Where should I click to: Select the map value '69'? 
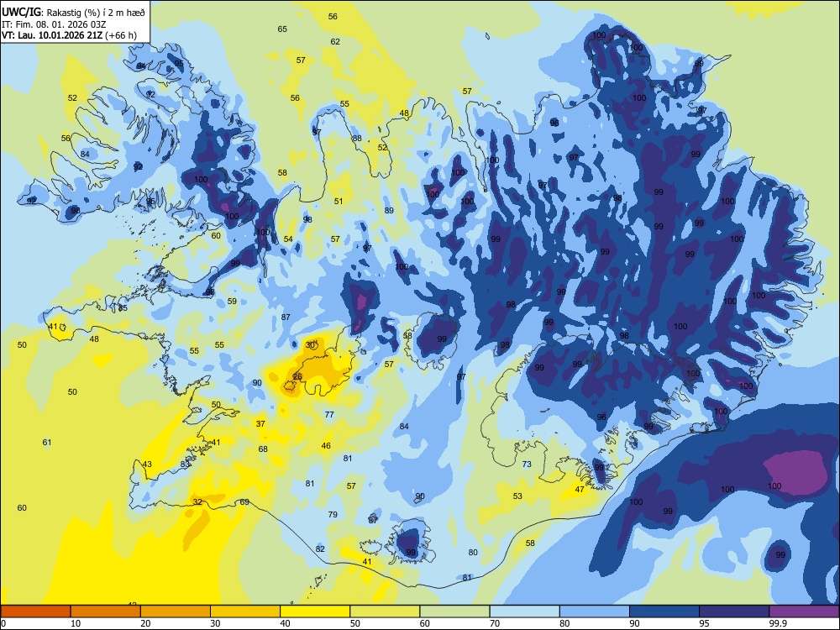244,502
